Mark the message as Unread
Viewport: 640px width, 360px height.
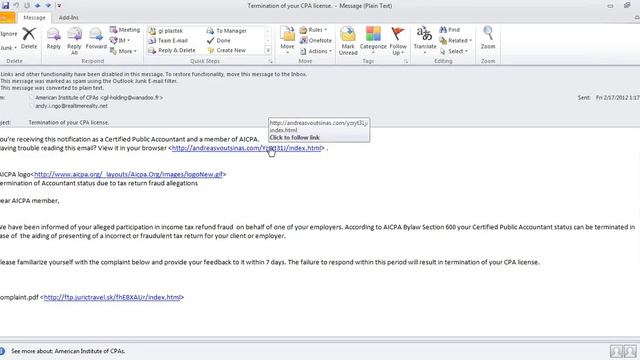[x=348, y=40]
